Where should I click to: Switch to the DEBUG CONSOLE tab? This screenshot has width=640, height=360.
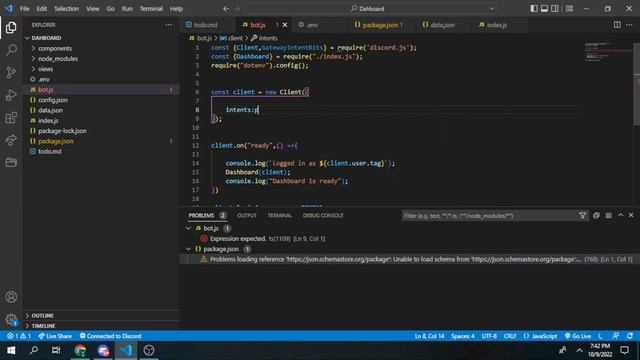tap(323, 216)
